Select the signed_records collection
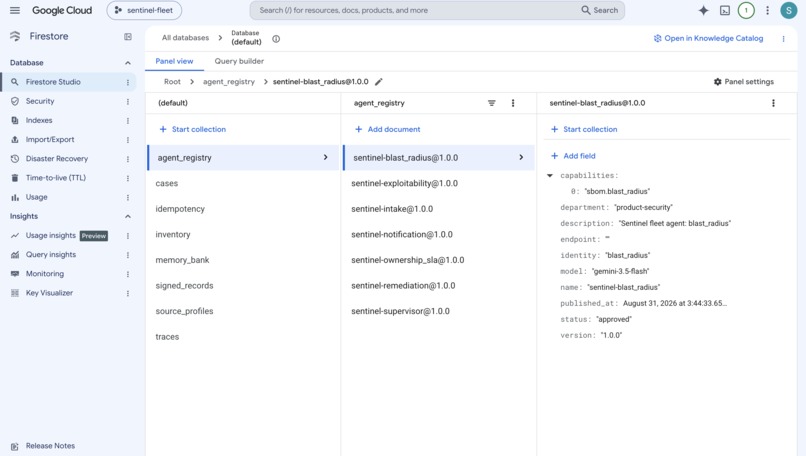This screenshot has height=456, width=806. tap(243, 286)
